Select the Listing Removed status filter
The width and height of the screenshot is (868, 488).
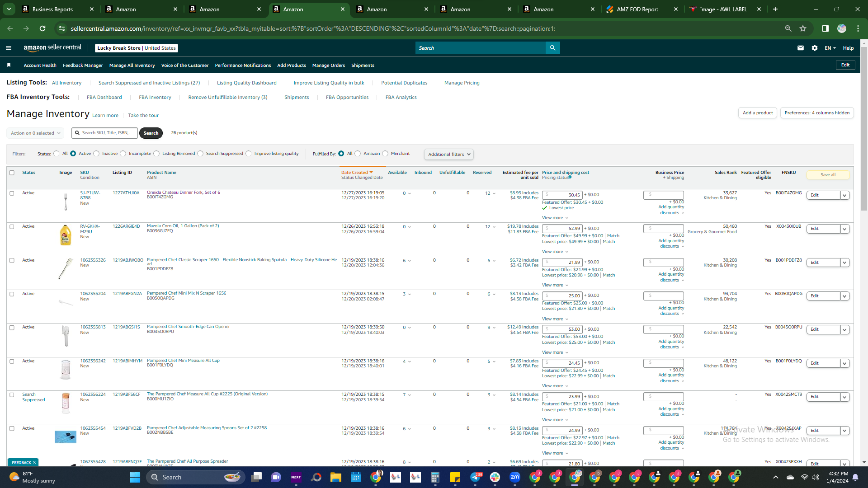pyautogui.click(x=156, y=154)
